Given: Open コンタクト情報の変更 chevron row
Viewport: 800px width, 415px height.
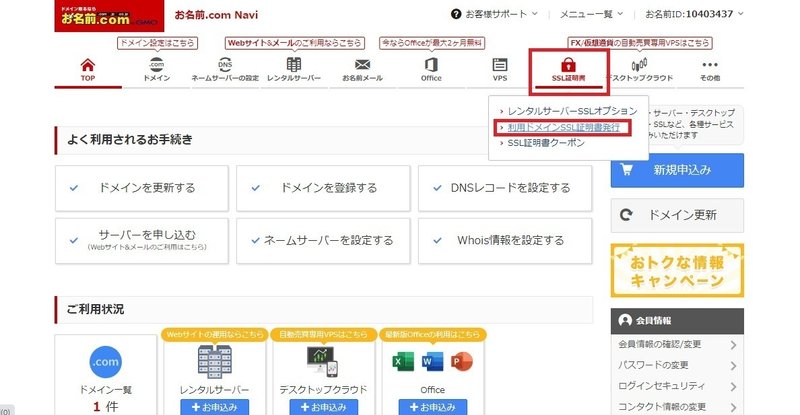Looking at the screenshot, I should point(677,407).
